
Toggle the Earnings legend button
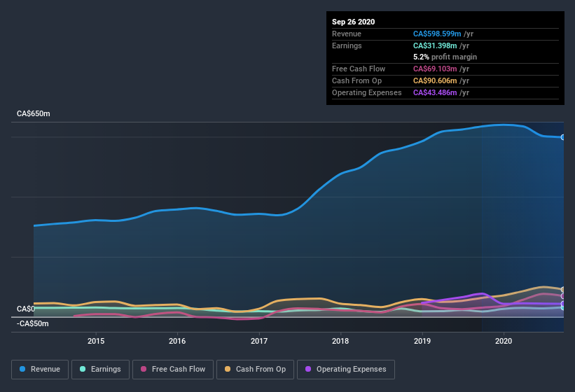tap(100, 370)
